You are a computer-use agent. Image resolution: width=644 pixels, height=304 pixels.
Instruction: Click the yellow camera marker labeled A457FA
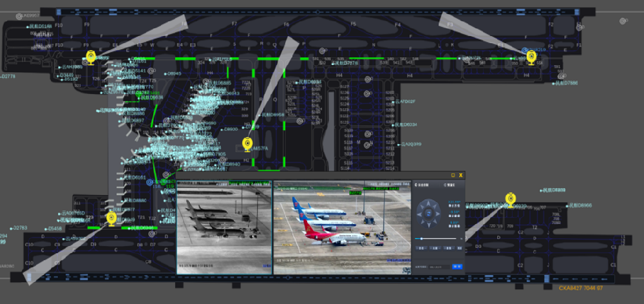(247, 144)
